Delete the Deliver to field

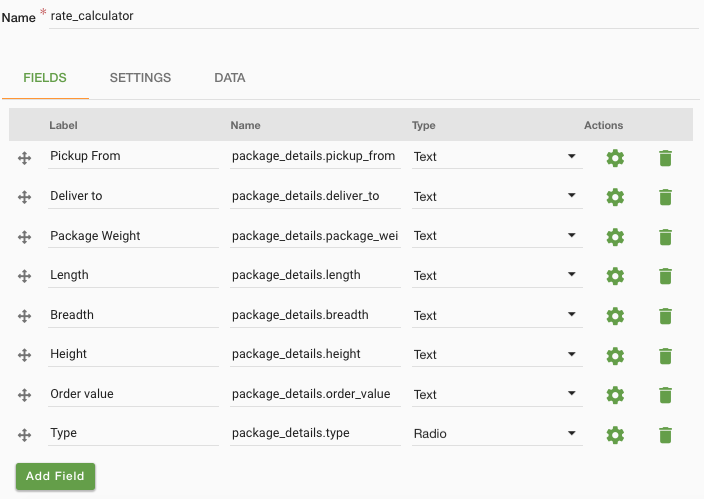[665, 197]
